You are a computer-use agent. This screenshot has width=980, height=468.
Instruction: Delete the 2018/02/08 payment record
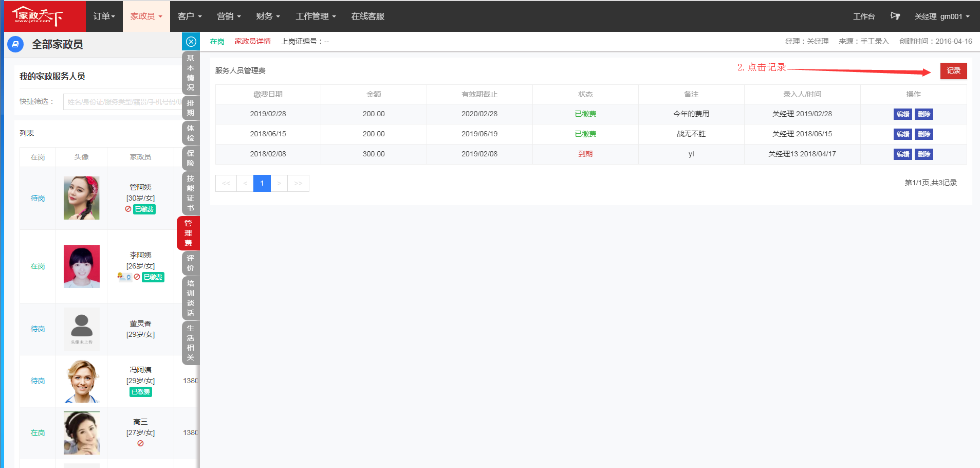924,154
